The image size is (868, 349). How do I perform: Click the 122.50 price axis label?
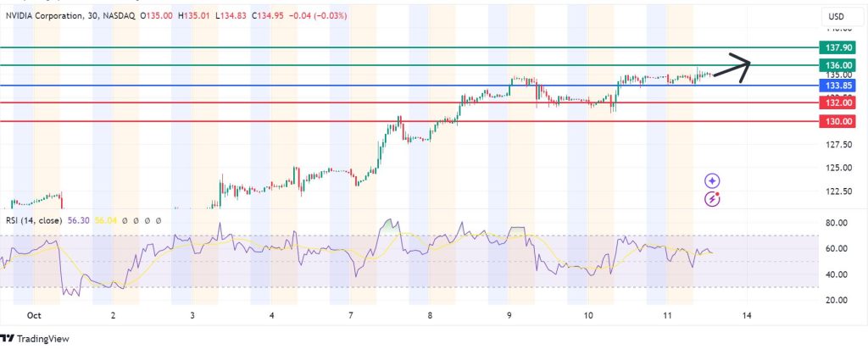pos(838,191)
